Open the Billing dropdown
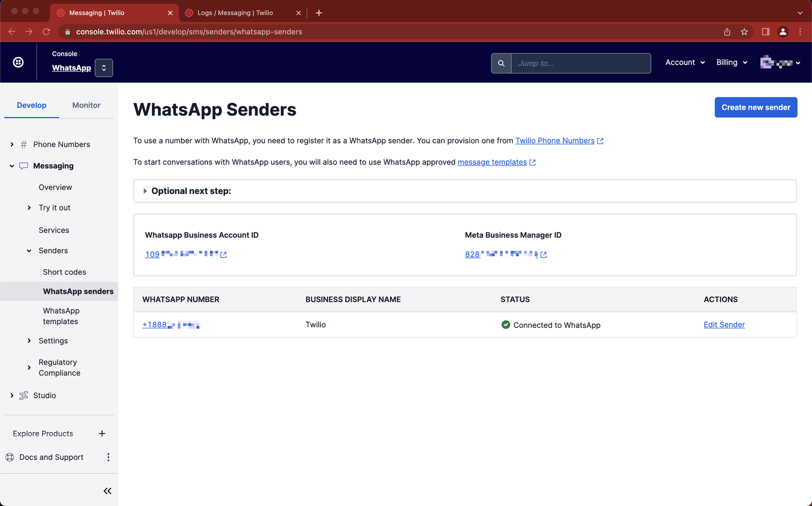 (x=731, y=62)
